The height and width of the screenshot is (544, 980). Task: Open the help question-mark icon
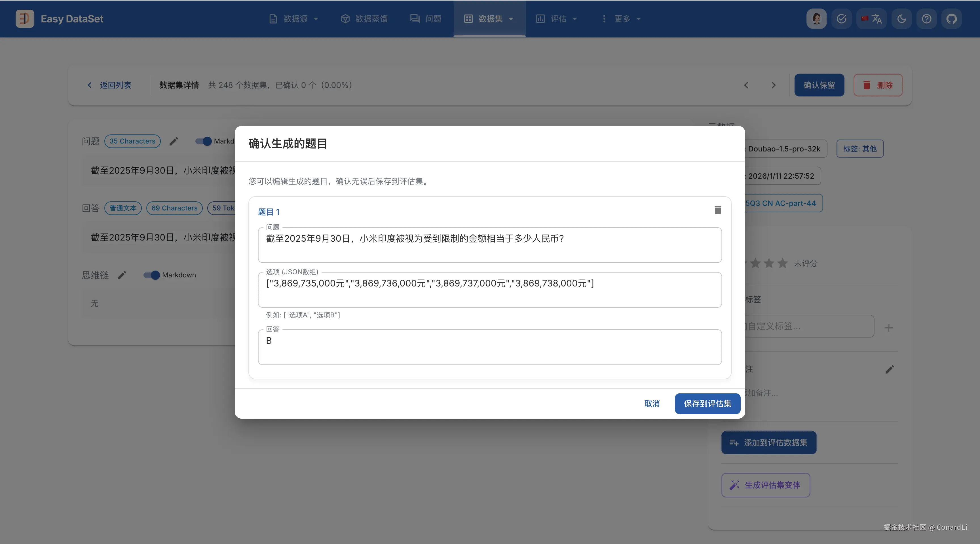point(926,19)
